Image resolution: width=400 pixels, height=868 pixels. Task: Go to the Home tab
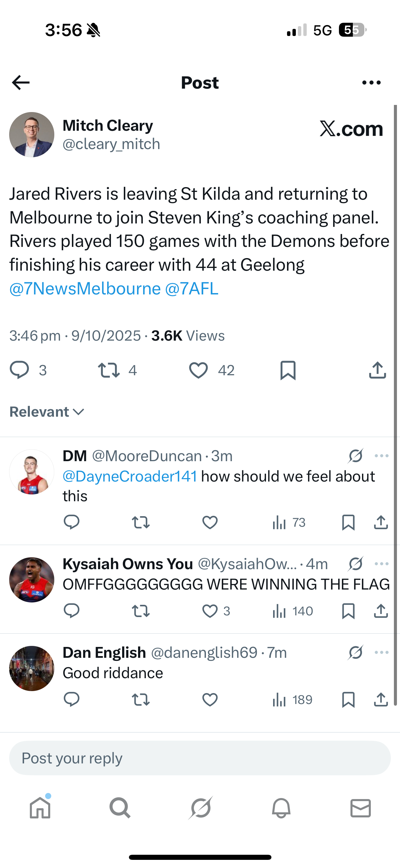[40, 808]
